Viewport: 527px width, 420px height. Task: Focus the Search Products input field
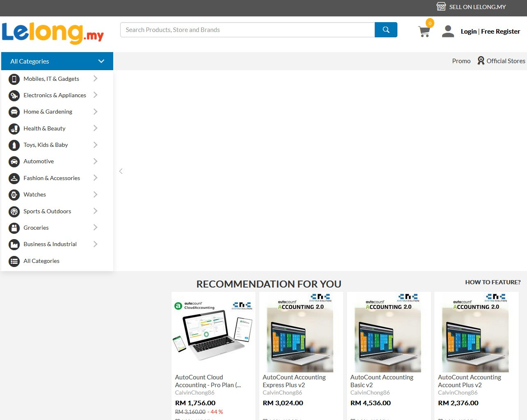[247, 30]
